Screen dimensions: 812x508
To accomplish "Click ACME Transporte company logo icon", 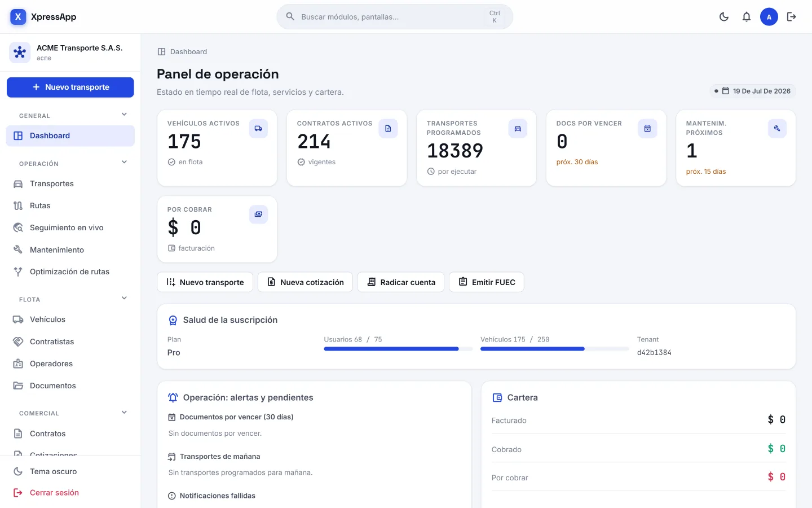I will pos(20,52).
